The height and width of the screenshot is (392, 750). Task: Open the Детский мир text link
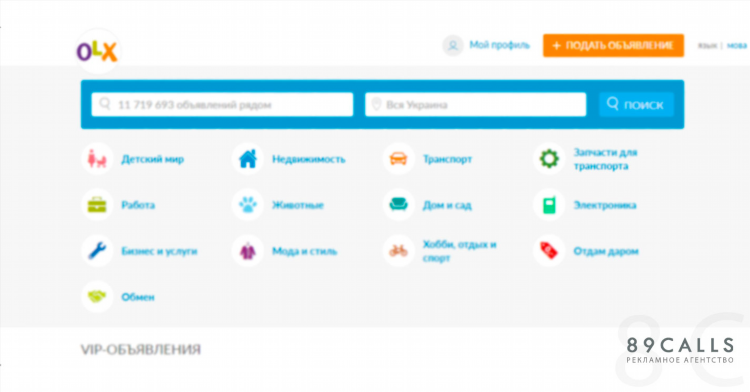(153, 159)
